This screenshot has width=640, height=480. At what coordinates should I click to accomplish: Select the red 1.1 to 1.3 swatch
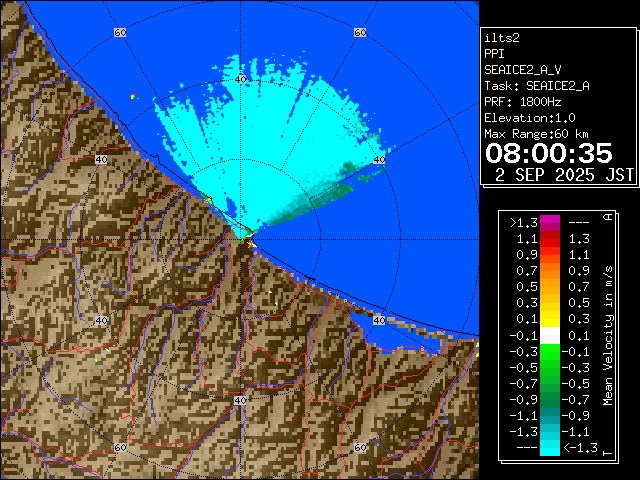point(549,239)
